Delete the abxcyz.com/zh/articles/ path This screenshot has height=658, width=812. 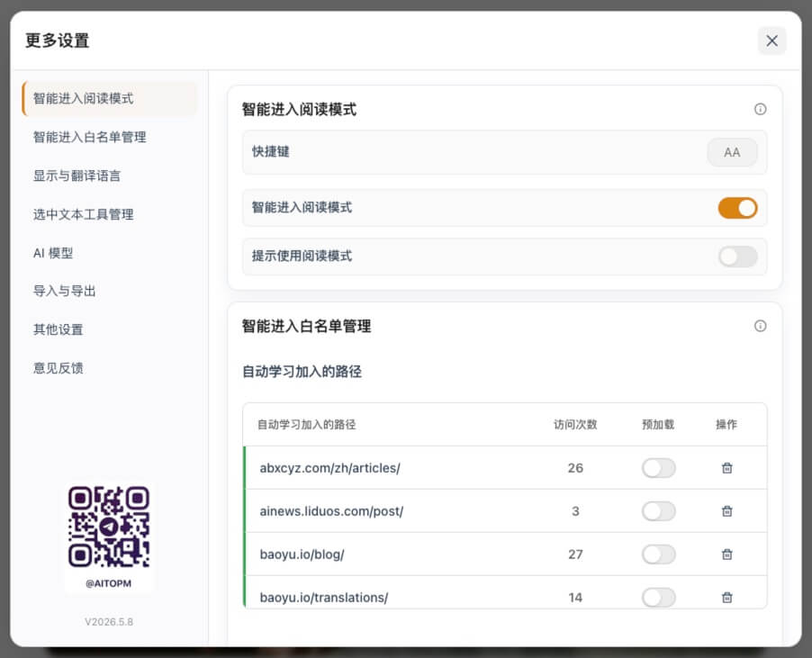tap(727, 468)
